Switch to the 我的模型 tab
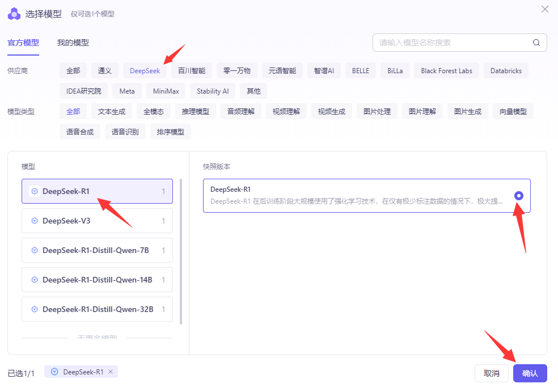Screen dimensions: 558x392 click(x=73, y=43)
